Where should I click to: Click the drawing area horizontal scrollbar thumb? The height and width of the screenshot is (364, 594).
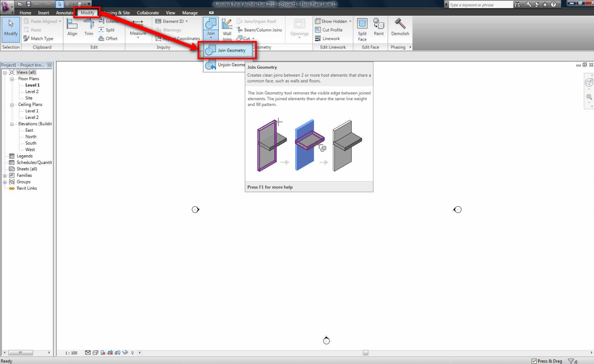click(365, 353)
